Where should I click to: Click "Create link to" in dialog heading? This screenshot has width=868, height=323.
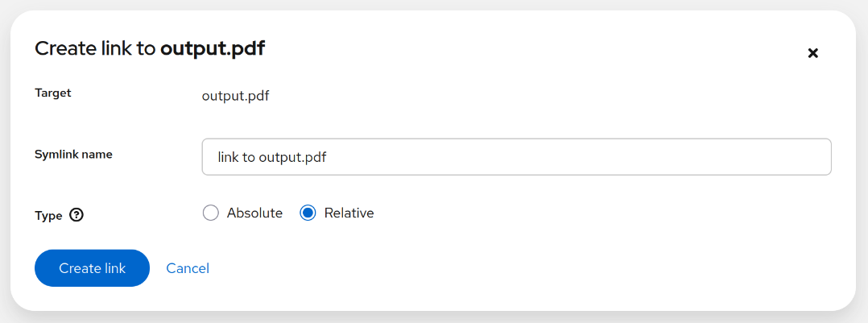[x=95, y=49]
